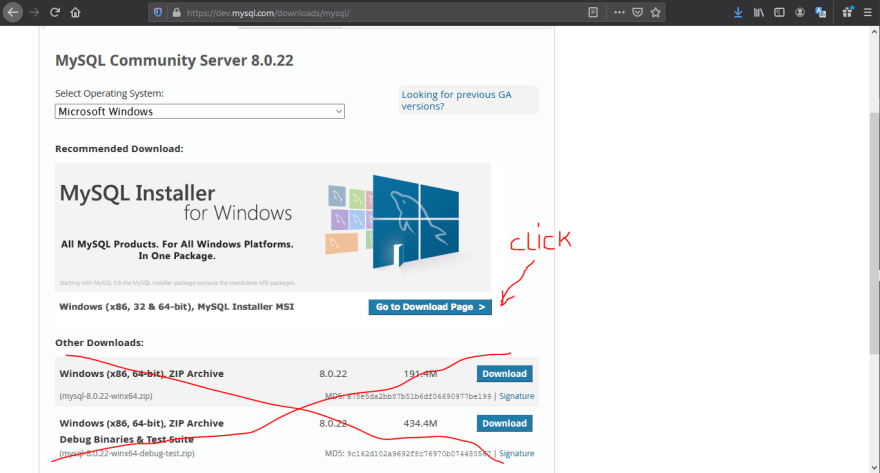Click Go to Download Page button
The width and height of the screenshot is (880, 473).
click(x=430, y=307)
